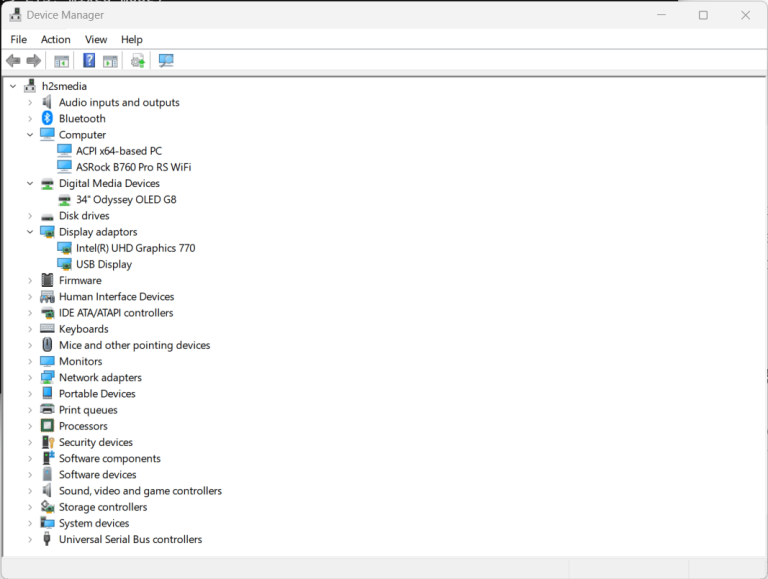Click the Software components icon
The image size is (768, 579).
(48, 458)
